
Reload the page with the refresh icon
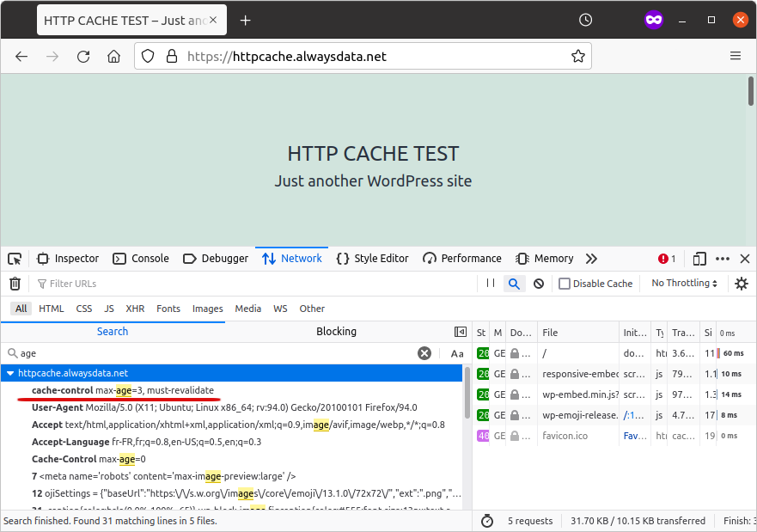[x=83, y=57]
